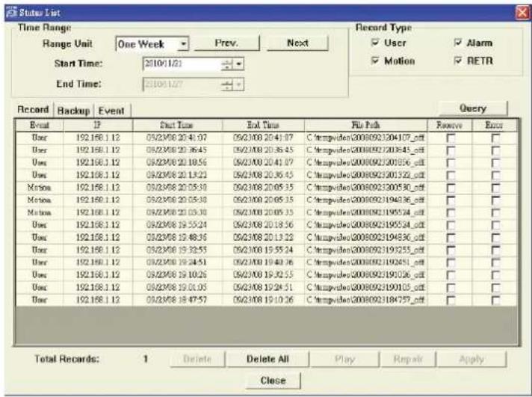
Task: Click the Status List title bar icon
Action: pos(11,13)
